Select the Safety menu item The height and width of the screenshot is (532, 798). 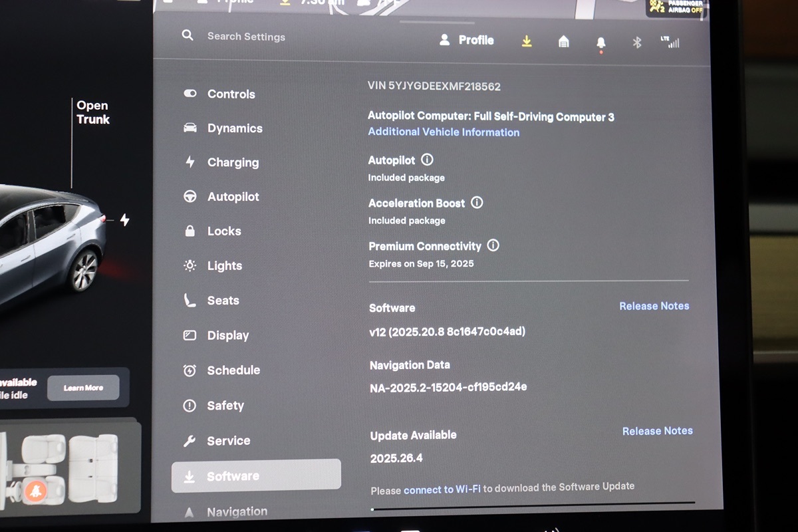[225, 406]
